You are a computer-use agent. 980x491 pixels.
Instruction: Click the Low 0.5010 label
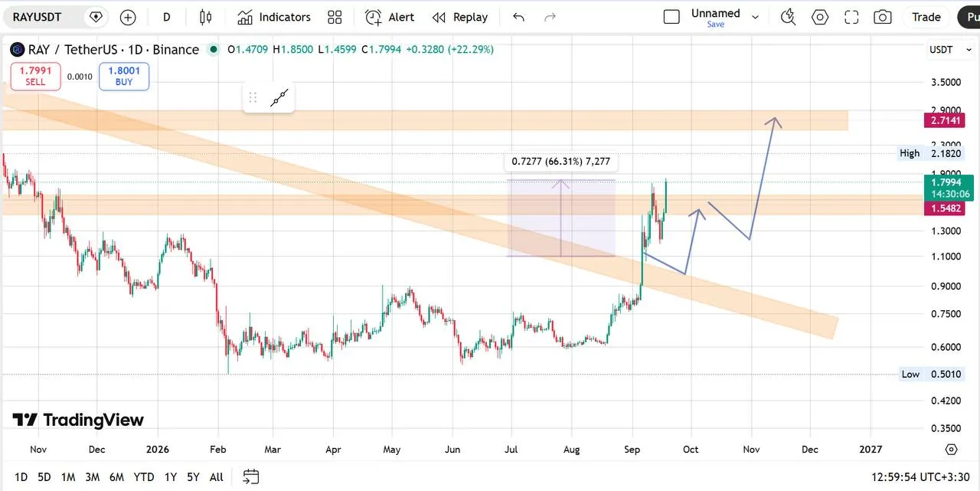(x=930, y=374)
